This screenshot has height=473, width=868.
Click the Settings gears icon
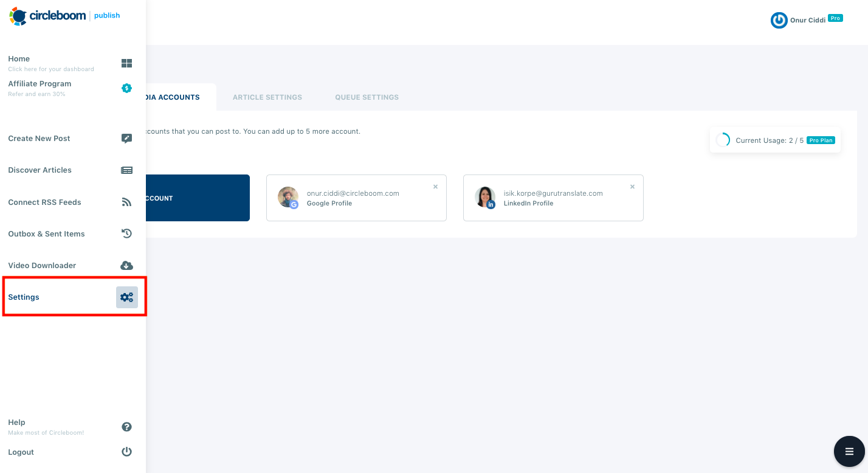pos(127,297)
